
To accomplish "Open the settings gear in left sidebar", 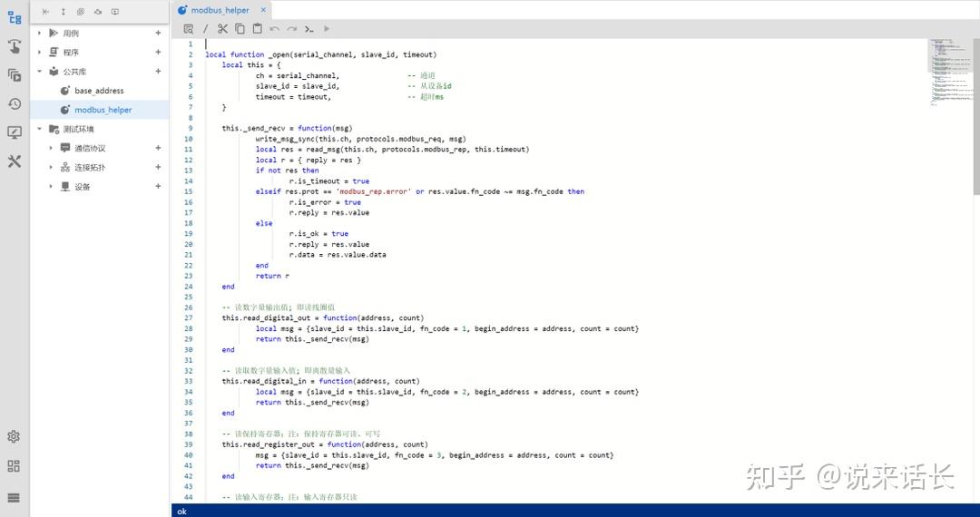I will pos(14,436).
